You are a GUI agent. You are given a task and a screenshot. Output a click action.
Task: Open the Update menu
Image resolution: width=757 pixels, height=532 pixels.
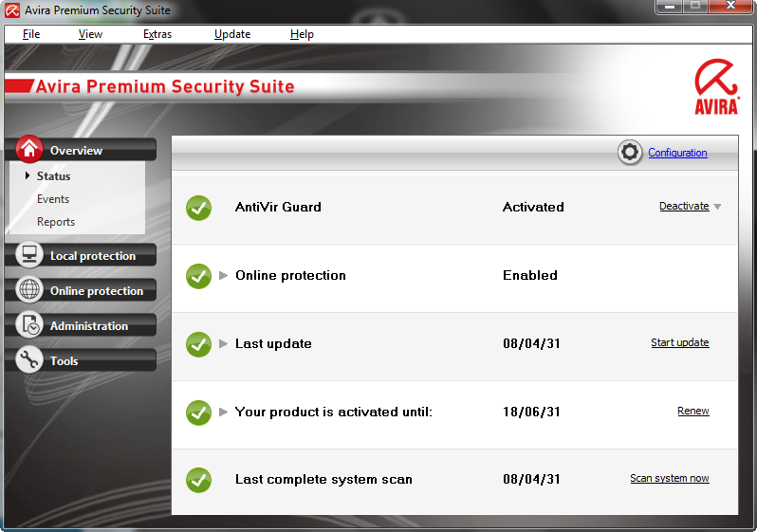(x=232, y=34)
